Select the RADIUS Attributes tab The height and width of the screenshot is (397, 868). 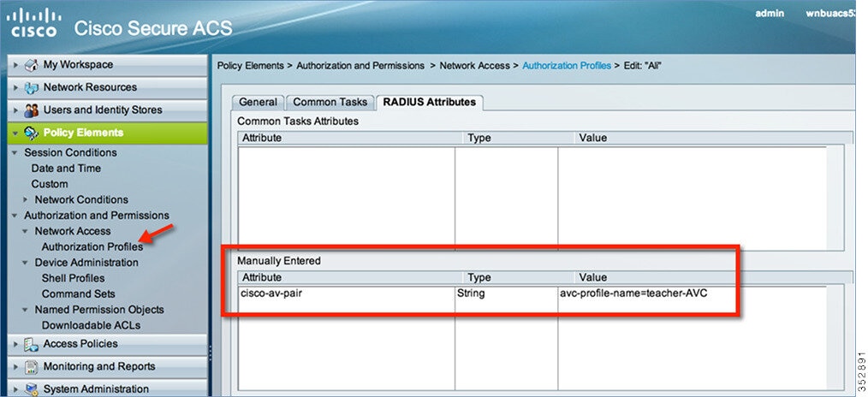pos(430,103)
